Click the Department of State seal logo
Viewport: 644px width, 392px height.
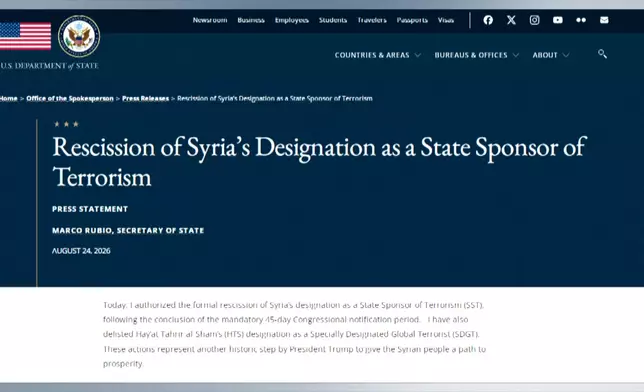[x=79, y=36]
